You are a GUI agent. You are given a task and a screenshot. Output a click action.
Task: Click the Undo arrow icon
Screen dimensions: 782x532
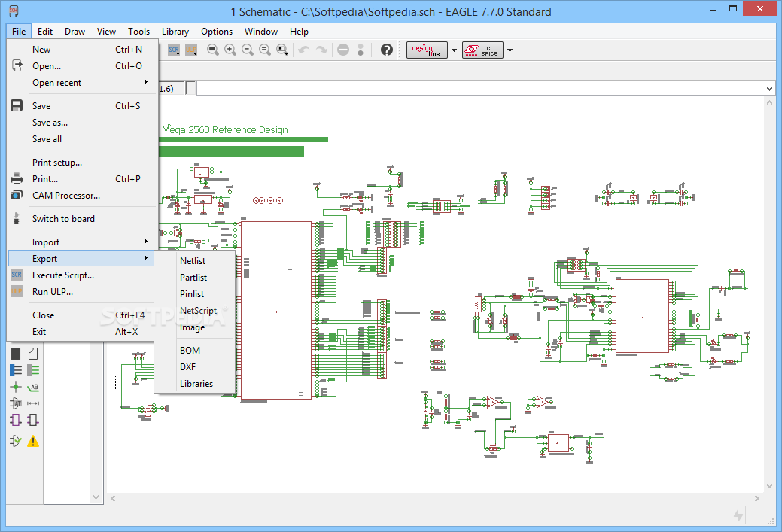click(x=304, y=50)
